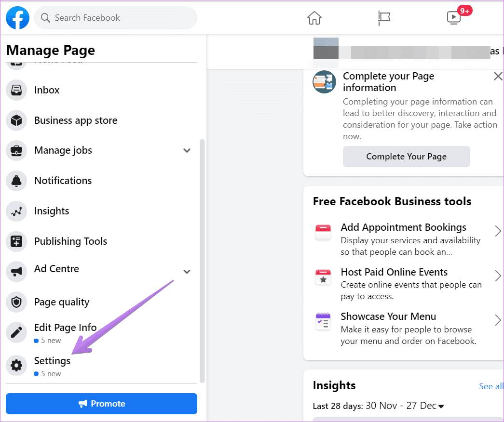Click the Inbox tray icon
Image resolution: width=504 pixels, height=422 pixels.
click(16, 90)
